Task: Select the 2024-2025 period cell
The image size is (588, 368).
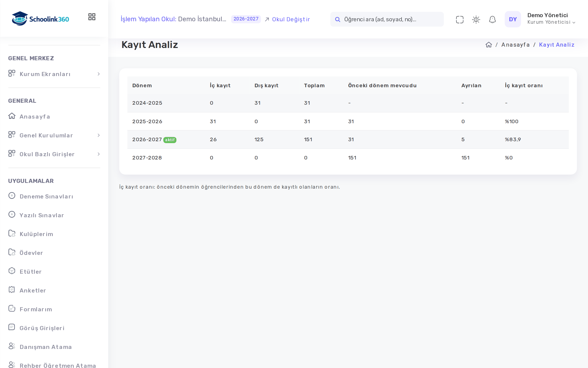Action: point(147,103)
